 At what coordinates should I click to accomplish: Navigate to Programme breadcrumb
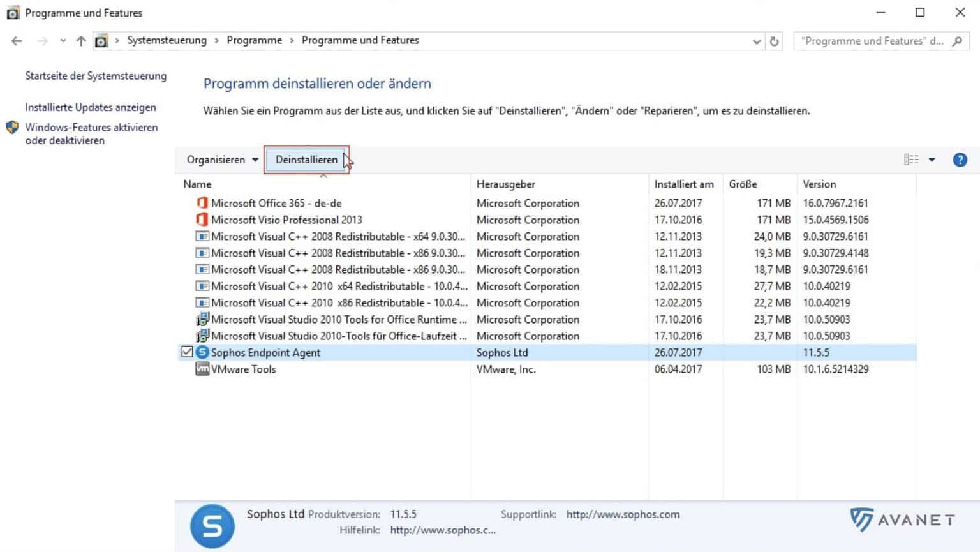coord(254,40)
